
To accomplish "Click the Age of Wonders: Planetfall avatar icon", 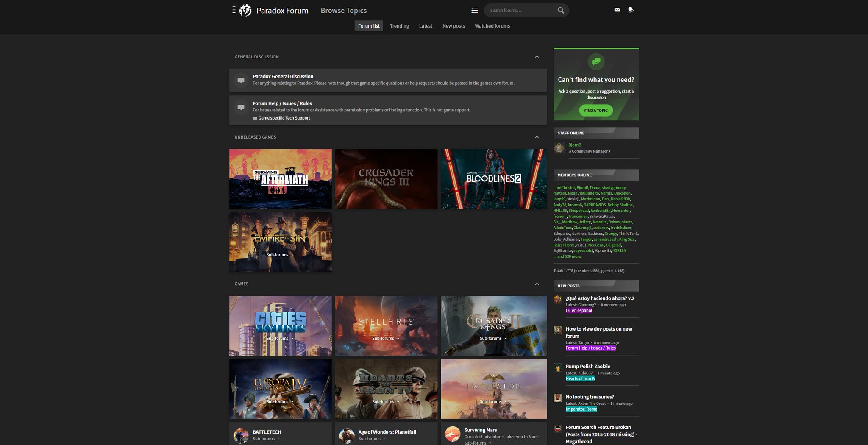I will point(347,435).
